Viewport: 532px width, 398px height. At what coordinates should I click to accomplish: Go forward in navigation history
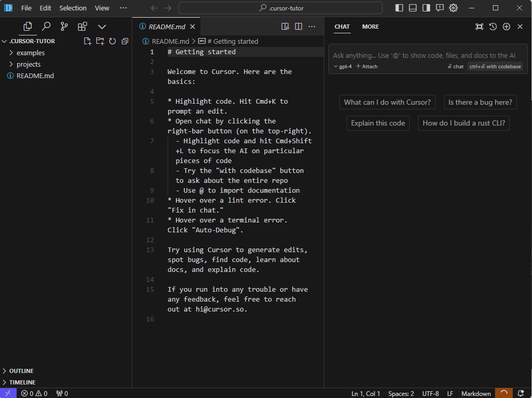coord(168,8)
